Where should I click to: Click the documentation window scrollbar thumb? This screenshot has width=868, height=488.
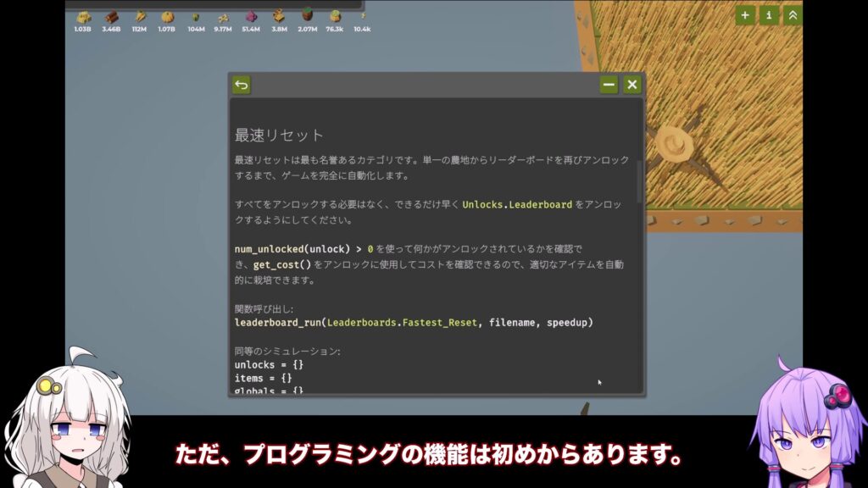pyautogui.click(x=639, y=182)
